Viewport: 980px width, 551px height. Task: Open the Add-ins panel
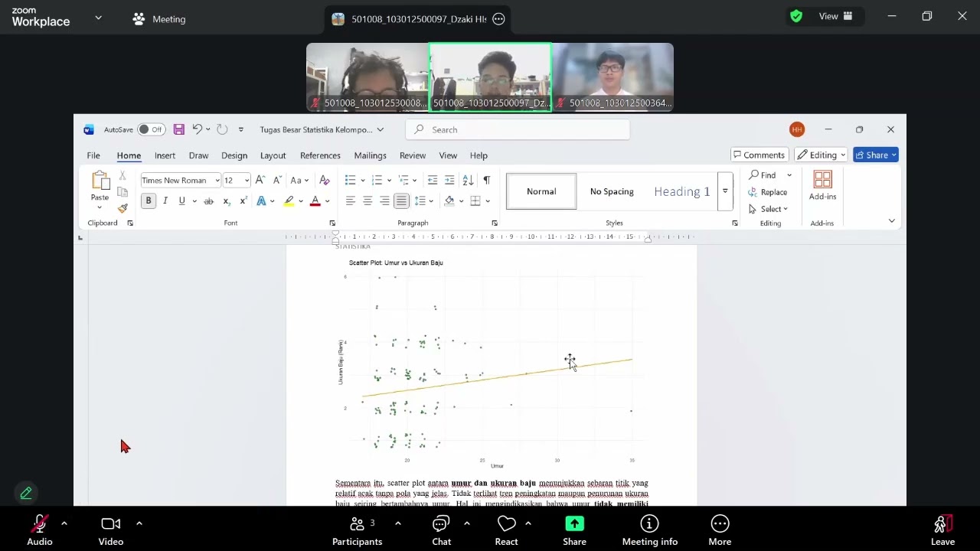(x=823, y=186)
